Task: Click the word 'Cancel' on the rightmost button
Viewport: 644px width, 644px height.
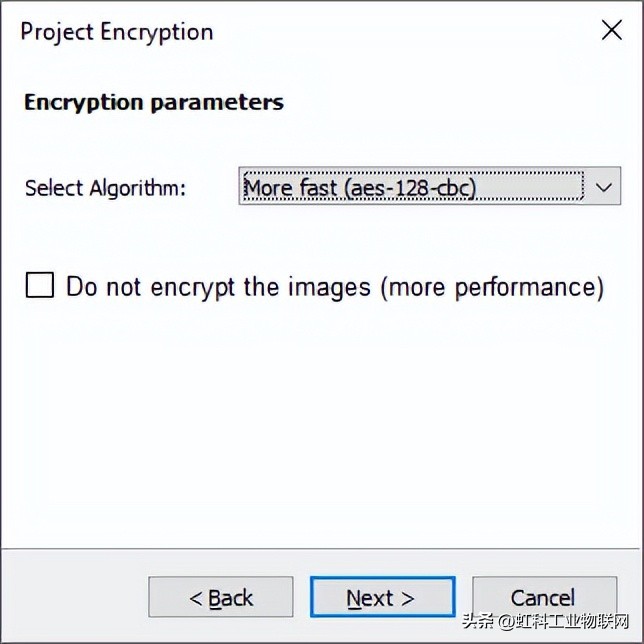Action: tap(544, 598)
